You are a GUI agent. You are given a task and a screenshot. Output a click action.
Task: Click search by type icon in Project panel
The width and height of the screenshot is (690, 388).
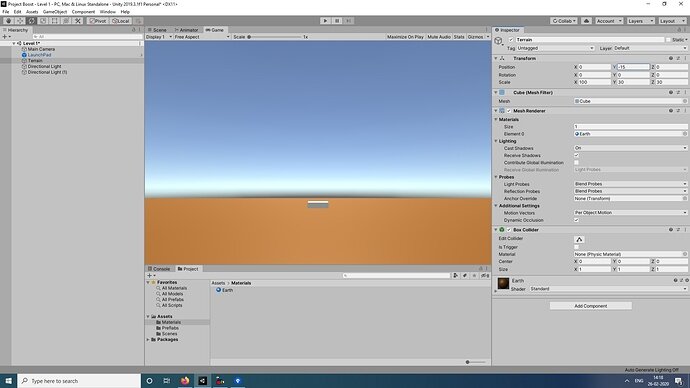[455, 275]
